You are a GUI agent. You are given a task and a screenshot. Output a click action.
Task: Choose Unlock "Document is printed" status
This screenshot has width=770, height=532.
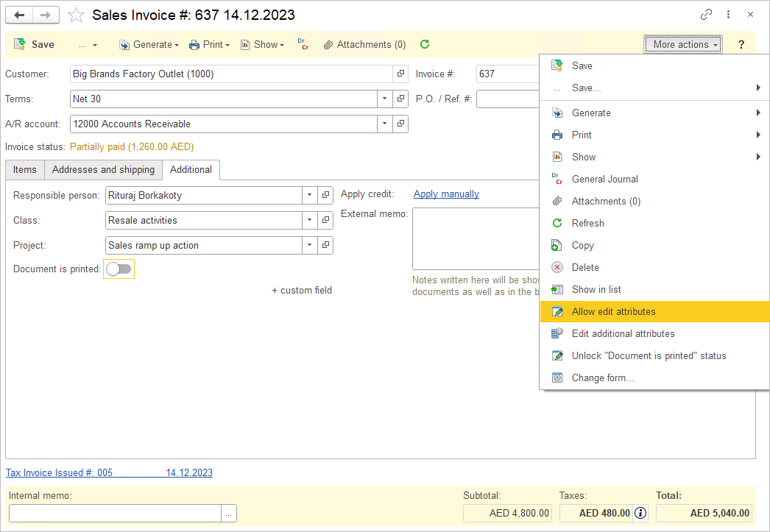point(649,355)
